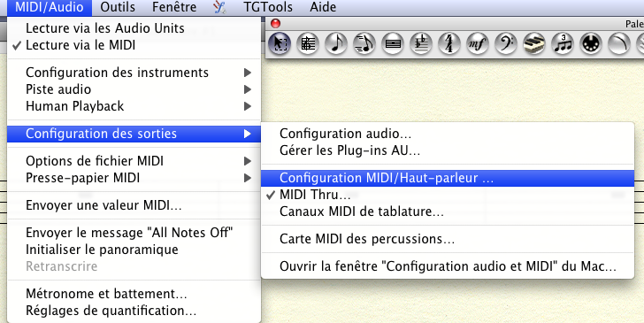
Task: Open the MIDI/Audio menu
Action: pyautogui.click(x=50, y=7)
